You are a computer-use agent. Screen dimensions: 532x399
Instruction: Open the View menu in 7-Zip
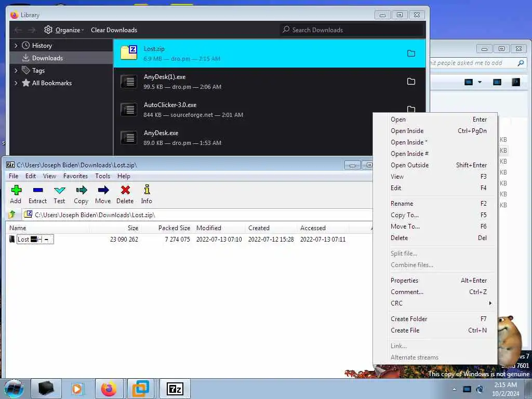pos(49,176)
